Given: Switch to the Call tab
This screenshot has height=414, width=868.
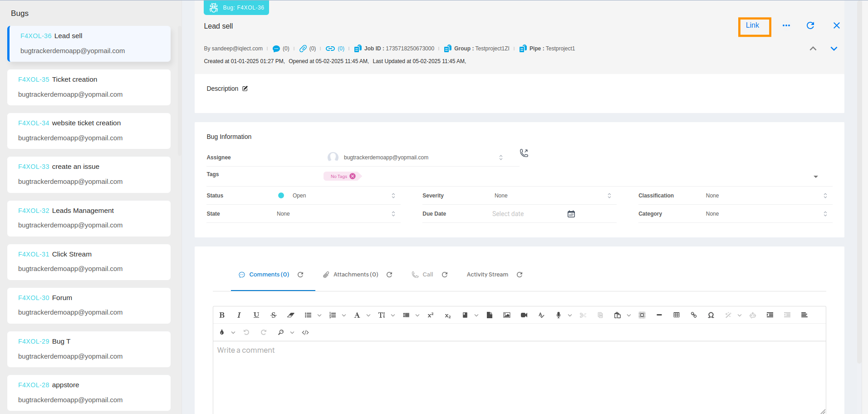Looking at the screenshot, I should tap(422, 275).
